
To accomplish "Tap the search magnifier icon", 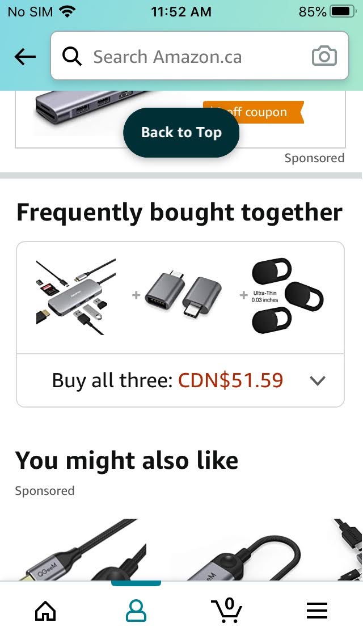I will [x=72, y=57].
